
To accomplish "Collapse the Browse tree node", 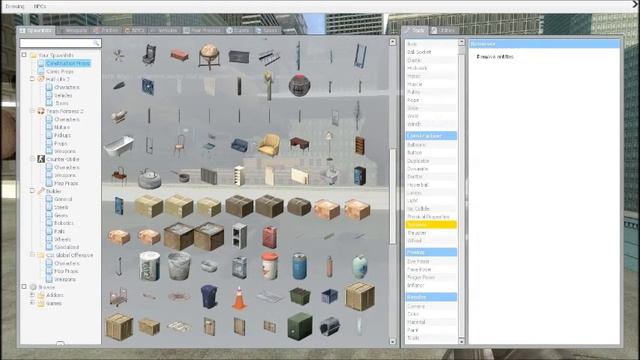I will pyautogui.click(x=24, y=287).
